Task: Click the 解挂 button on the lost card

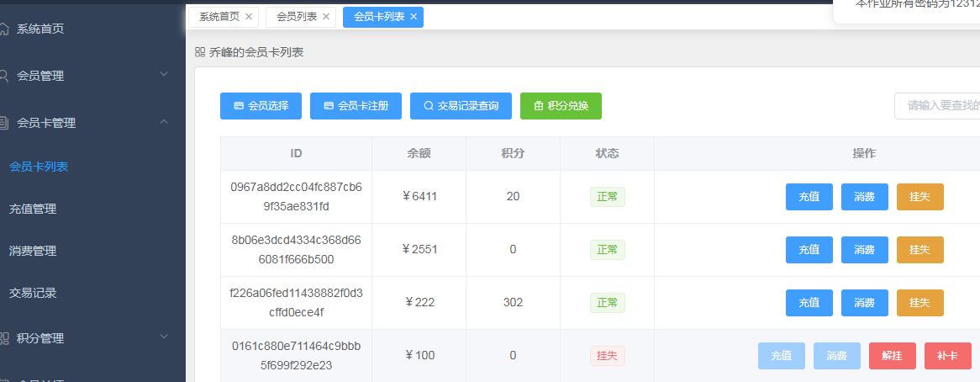Action: 893,356
